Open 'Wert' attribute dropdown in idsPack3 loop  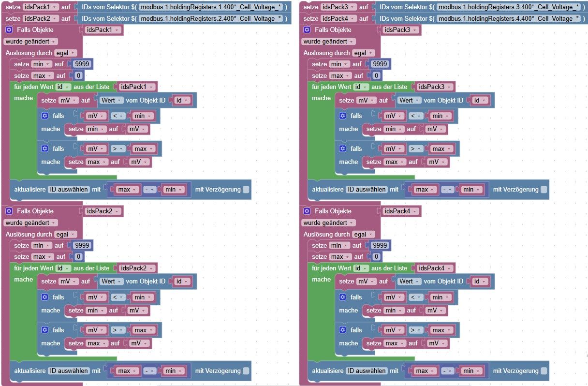click(409, 100)
